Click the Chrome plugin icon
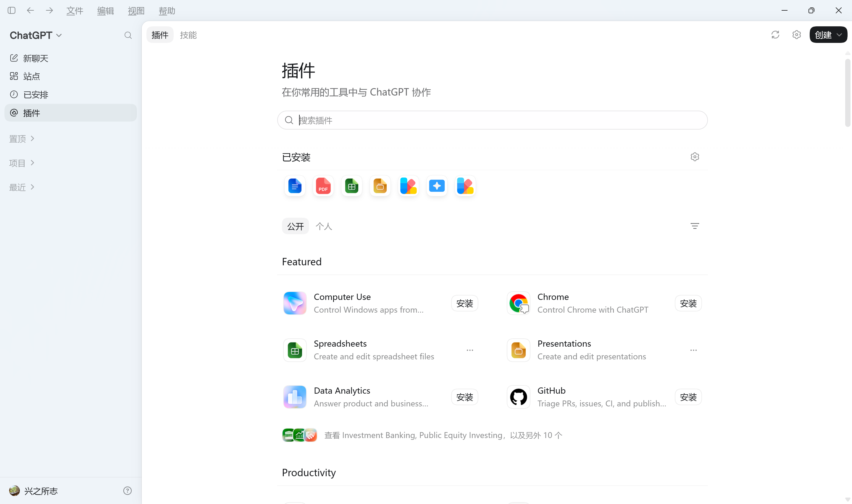The image size is (852, 504). click(519, 303)
